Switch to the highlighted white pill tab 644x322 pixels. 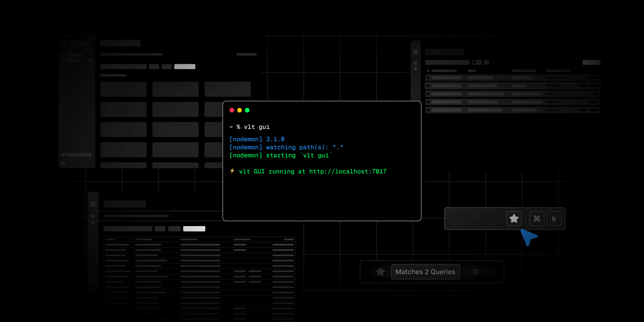pyautogui.click(x=184, y=67)
